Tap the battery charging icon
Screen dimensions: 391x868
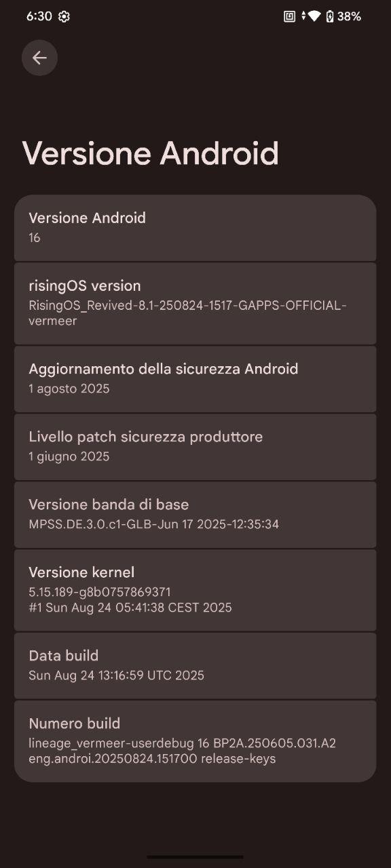pyautogui.click(x=330, y=17)
